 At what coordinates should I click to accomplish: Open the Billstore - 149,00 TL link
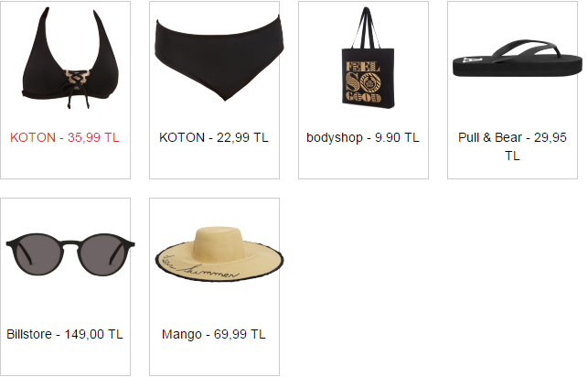tap(65, 334)
